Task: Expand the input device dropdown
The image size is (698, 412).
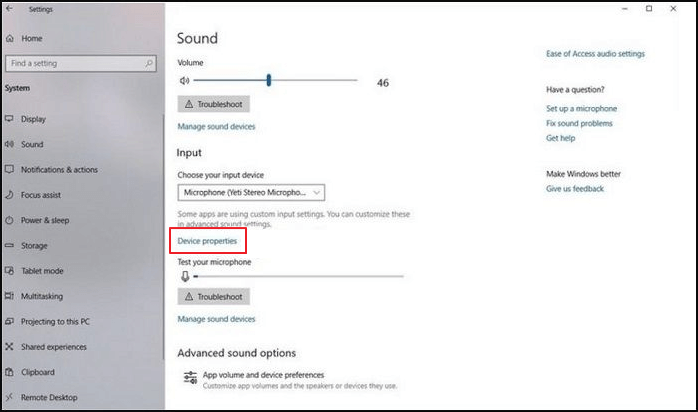Action: click(x=251, y=193)
